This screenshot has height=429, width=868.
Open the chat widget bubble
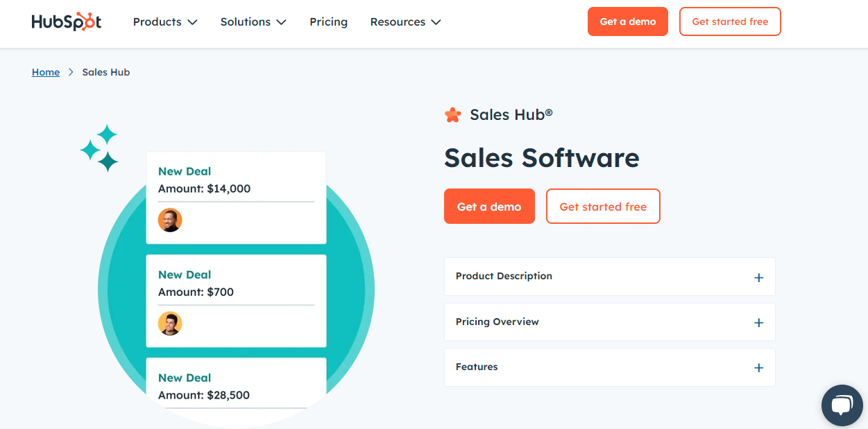tap(842, 405)
